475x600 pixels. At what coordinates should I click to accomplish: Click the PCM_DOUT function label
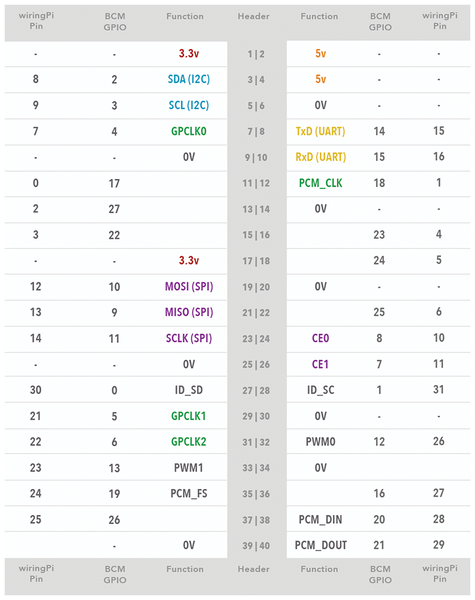point(320,545)
